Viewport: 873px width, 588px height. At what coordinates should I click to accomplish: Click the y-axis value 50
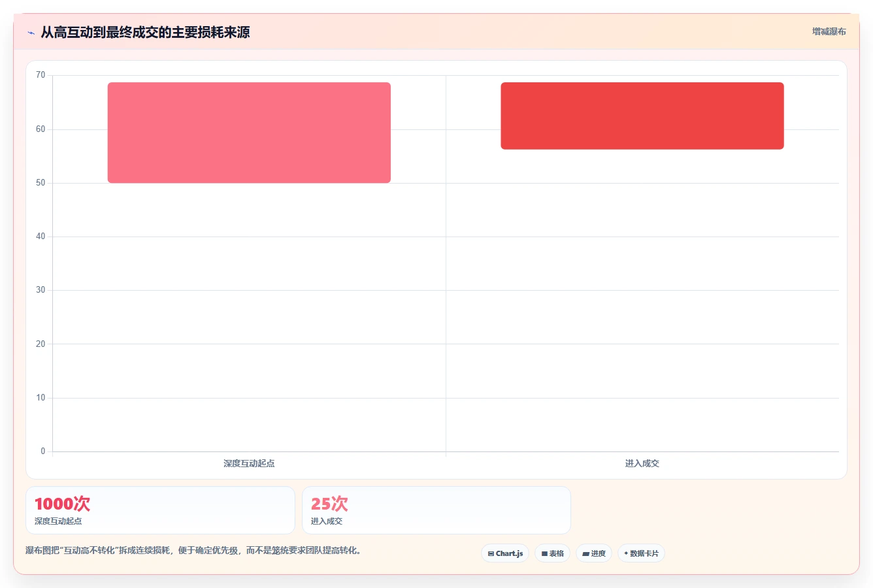[x=41, y=183]
